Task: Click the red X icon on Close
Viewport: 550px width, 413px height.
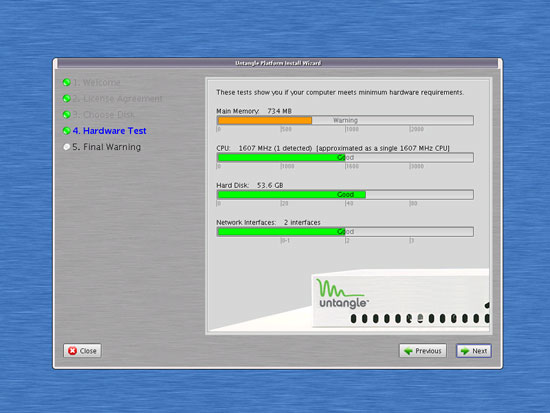Action: click(x=73, y=351)
